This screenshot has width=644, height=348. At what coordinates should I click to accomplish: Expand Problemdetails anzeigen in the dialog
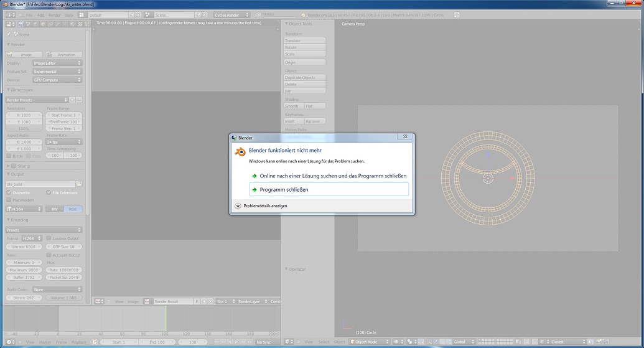click(x=261, y=206)
